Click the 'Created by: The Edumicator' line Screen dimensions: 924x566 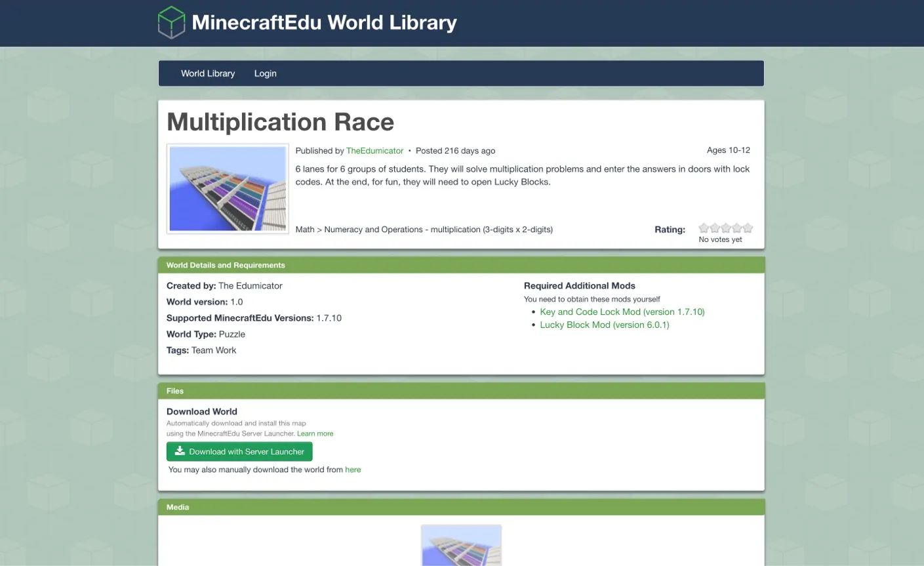click(x=224, y=286)
